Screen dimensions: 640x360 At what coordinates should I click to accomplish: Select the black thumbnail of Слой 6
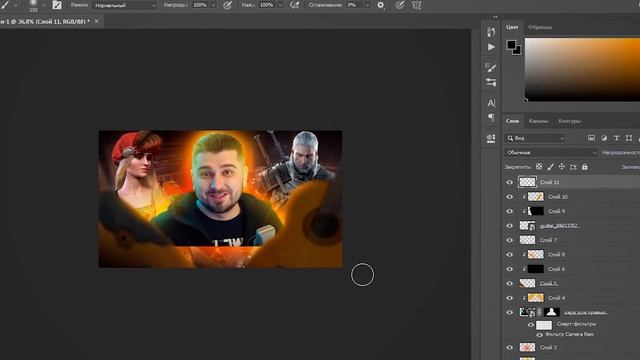tap(536, 269)
